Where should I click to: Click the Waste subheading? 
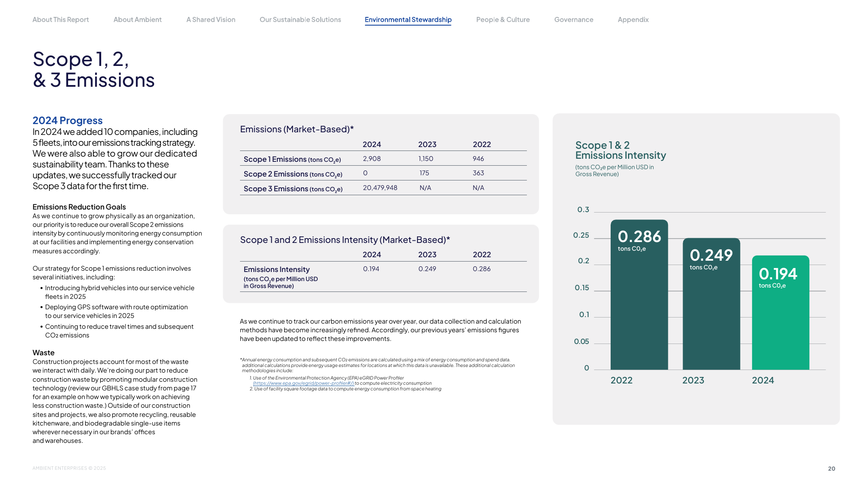coord(43,353)
